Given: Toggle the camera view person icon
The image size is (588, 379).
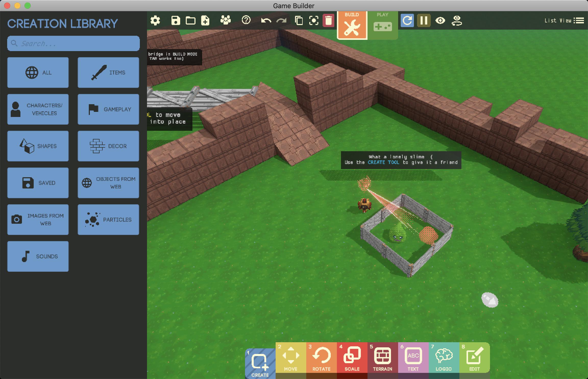Looking at the screenshot, I should click(457, 20).
